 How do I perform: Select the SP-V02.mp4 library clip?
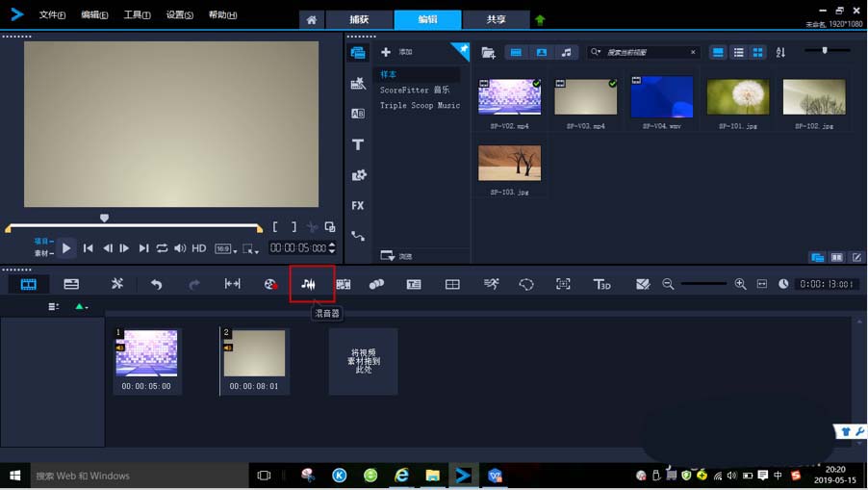509,97
